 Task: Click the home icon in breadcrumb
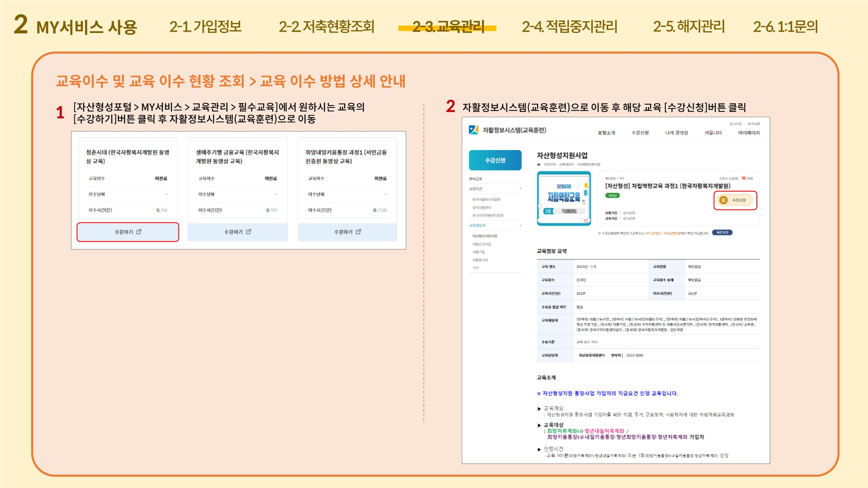539,164
